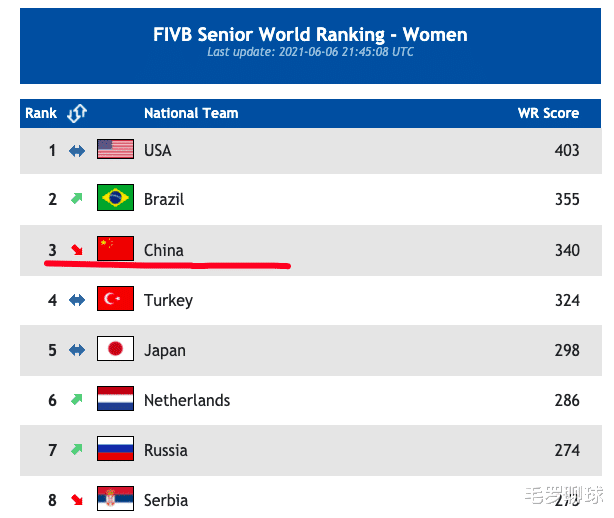Click the China flag icon

(115, 249)
